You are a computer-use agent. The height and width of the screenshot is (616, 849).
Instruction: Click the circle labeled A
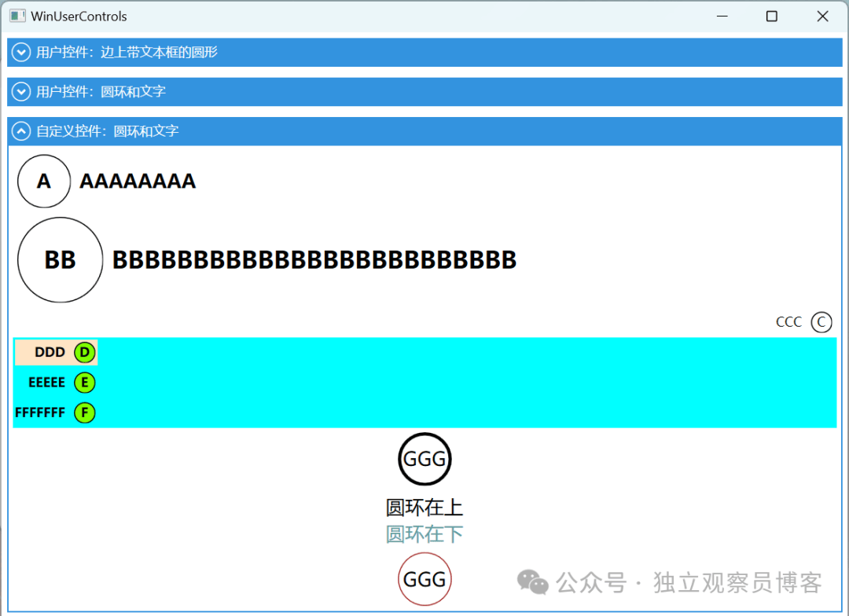pyautogui.click(x=44, y=181)
